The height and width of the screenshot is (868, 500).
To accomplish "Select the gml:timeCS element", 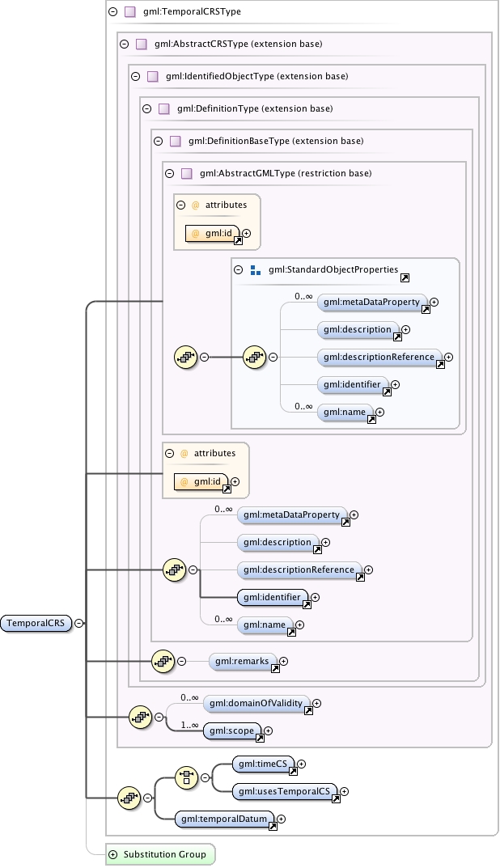I will click(263, 764).
